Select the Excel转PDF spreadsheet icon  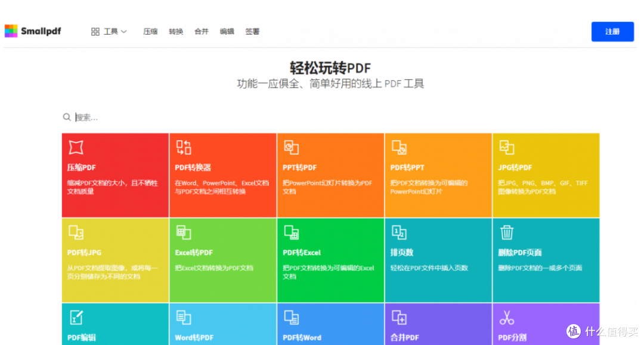point(184,232)
